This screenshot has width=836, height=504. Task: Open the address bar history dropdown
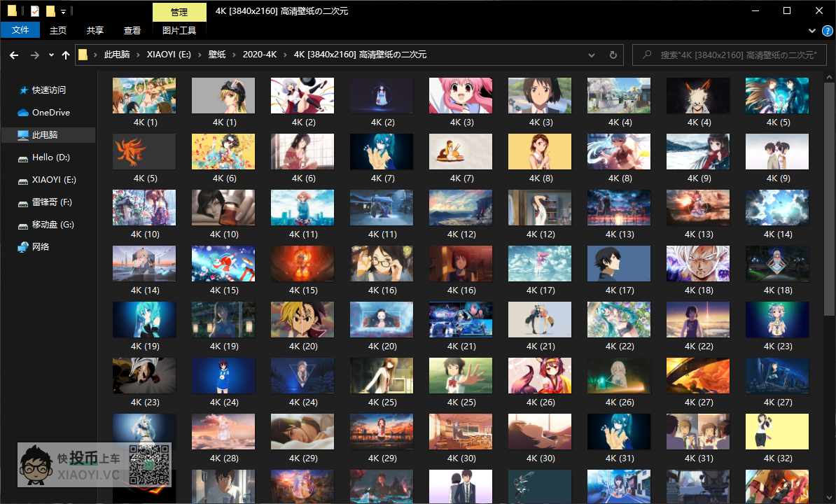[591, 55]
